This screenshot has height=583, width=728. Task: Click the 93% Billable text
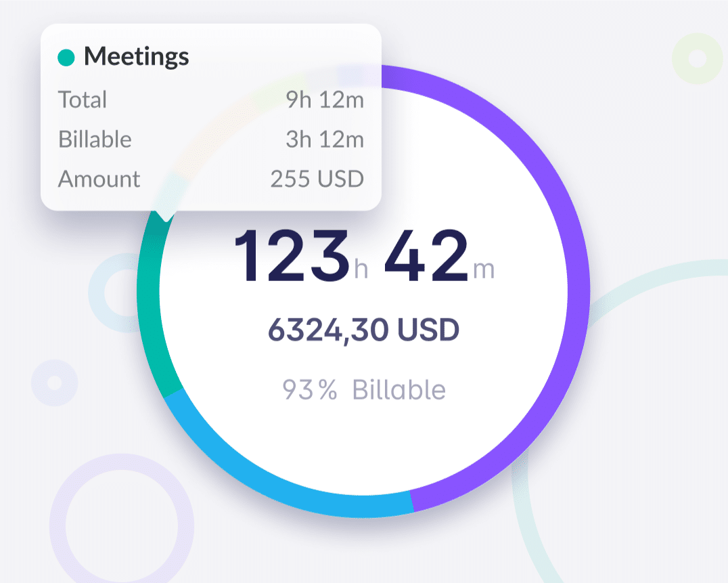point(363,390)
